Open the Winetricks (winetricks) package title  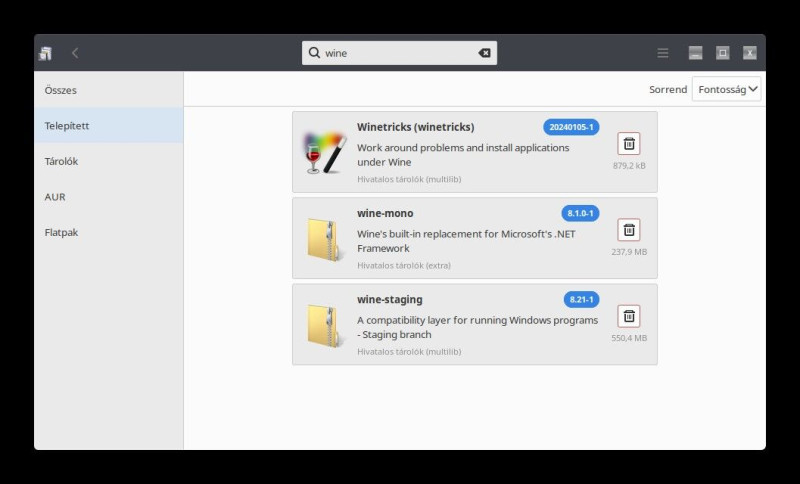[x=415, y=127]
